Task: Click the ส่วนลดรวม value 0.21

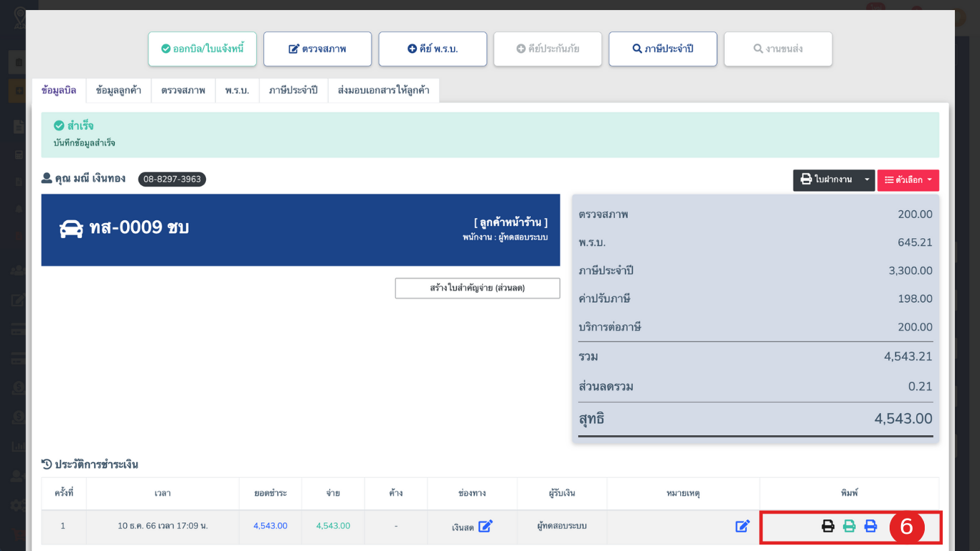Action: (920, 387)
